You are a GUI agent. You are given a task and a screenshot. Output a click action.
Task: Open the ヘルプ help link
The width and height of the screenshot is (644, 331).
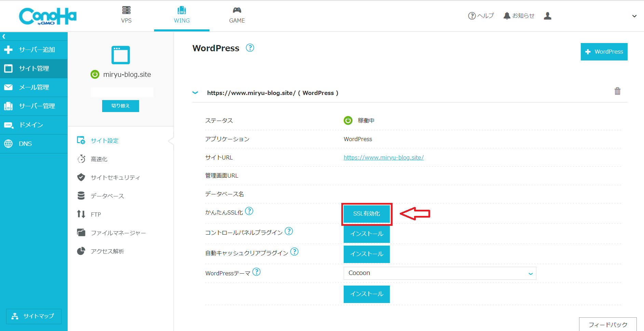pos(481,16)
